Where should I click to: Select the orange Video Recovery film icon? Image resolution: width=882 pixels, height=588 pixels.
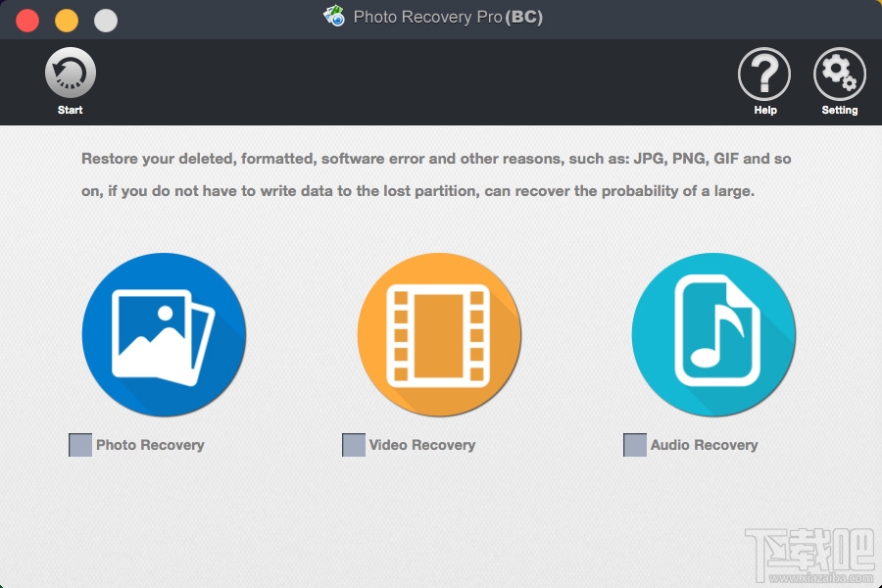pos(439,335)
